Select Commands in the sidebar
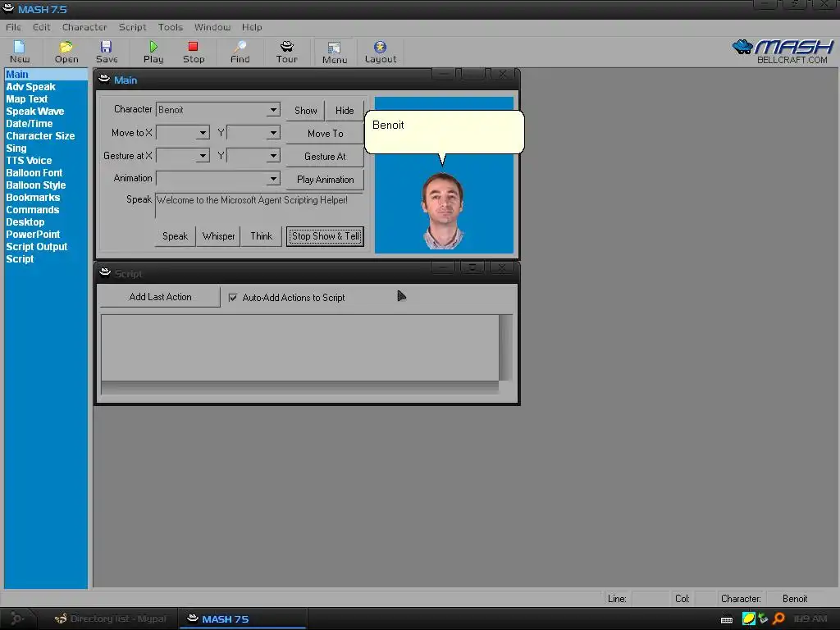This screenshot has height=630, width=840. [x=33, y=210]
